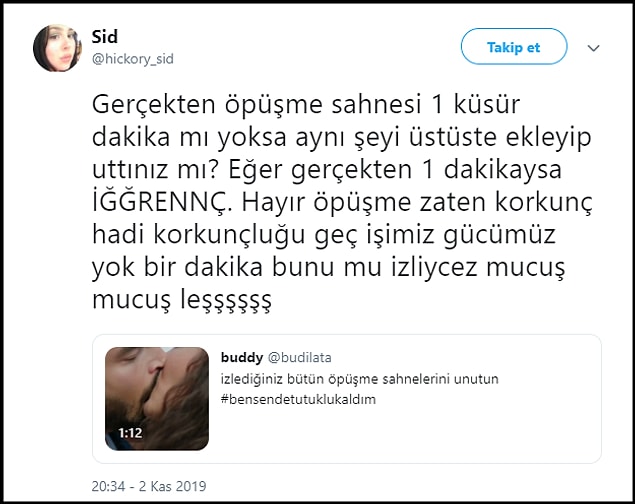Image resolution: width=635 pixels, height=504 pixels.
Task: Click the @budilata handle
Action: point(300,357)
